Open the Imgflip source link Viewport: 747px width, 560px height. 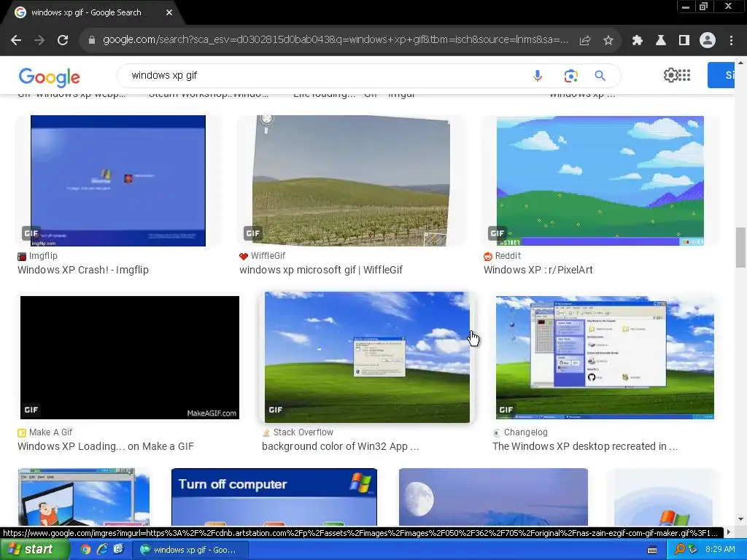coord(38,256)
